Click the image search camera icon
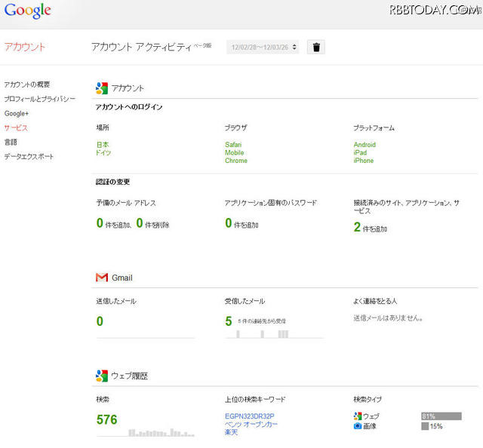Viewport: 483px width, 448px height. pyautogui.click(x=357, y=426)
